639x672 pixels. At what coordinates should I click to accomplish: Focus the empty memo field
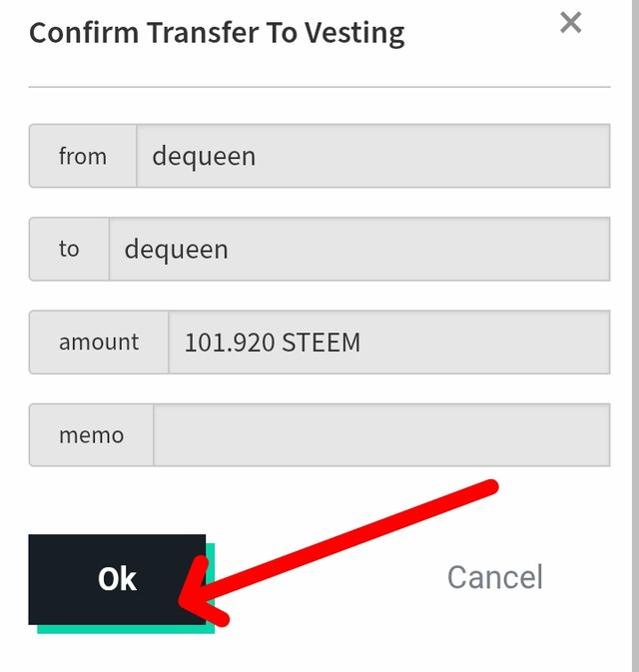(x=379, y=435)
